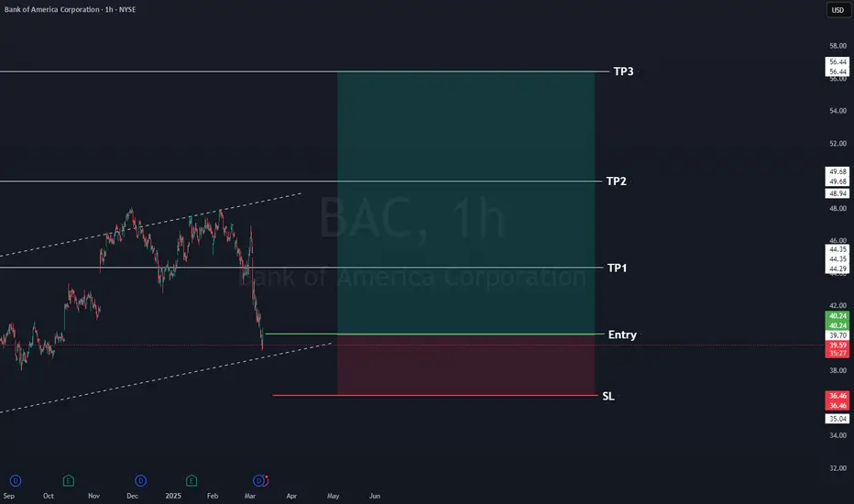Viewport: 854px width, 504px height.
Task: Click the dividend D icon above Sep
Action: pyautogui.click(x=16, y=480)
